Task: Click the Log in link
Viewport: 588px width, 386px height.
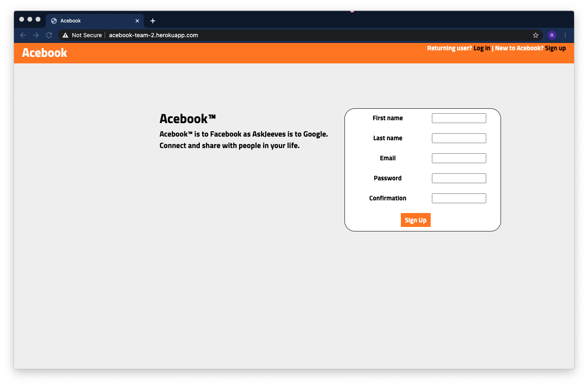Action: click(x=482, y=48)
